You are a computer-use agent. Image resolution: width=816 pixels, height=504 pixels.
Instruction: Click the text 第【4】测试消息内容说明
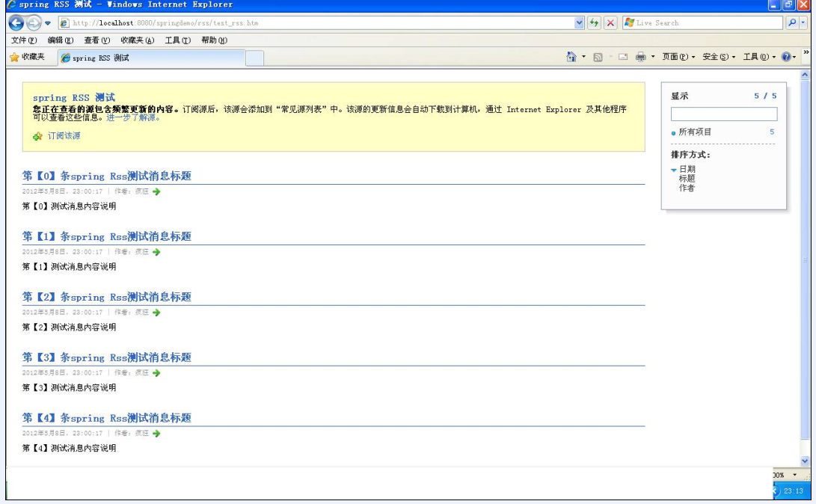pos(70,448)
